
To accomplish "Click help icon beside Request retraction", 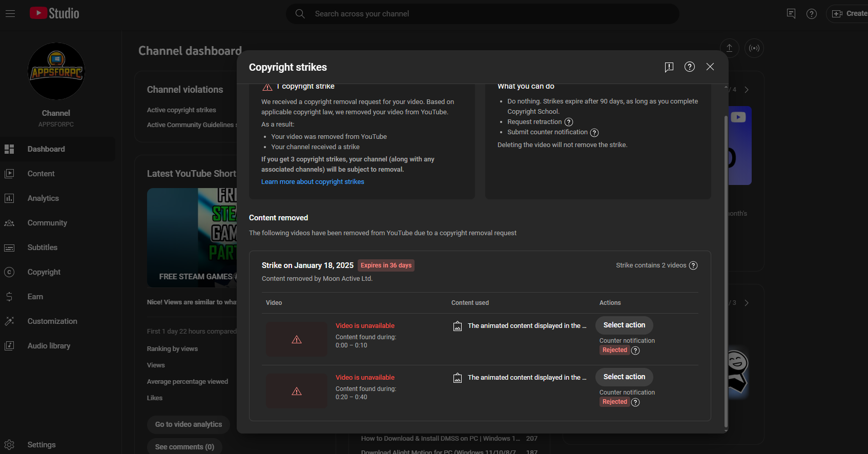I will 569,122.
